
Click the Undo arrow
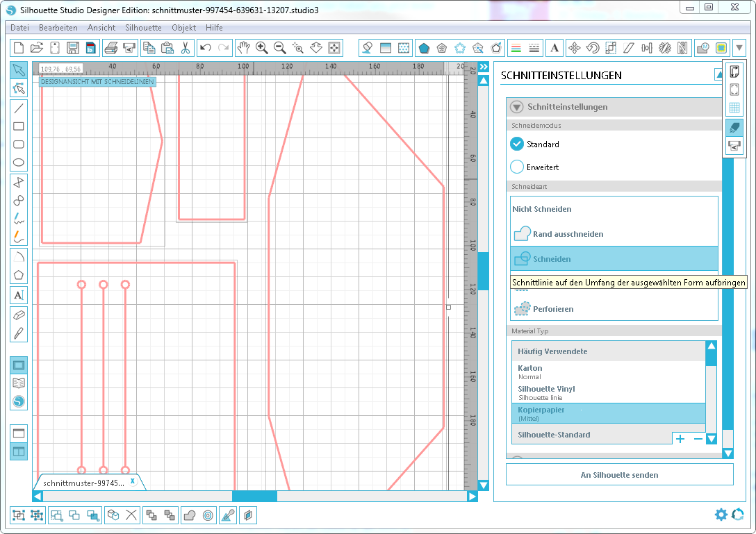point(205,48)
